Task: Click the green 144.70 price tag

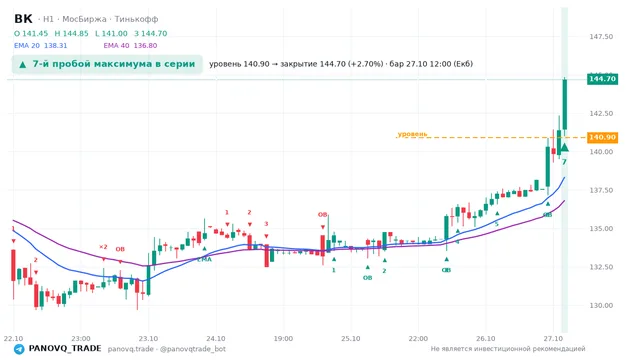Action: [602, 79]
